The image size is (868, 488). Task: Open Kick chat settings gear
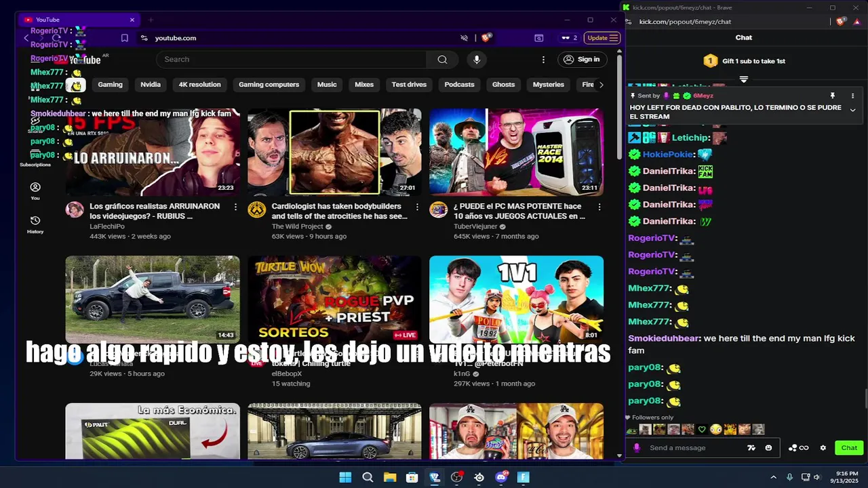pos(823,448)
